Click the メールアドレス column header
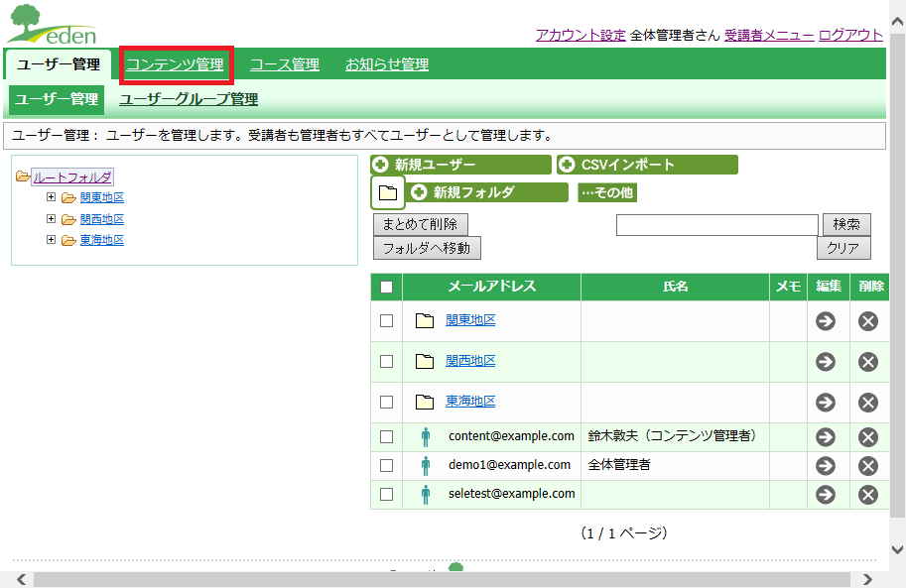The image size is (906, 588). [x=492, y=287]
